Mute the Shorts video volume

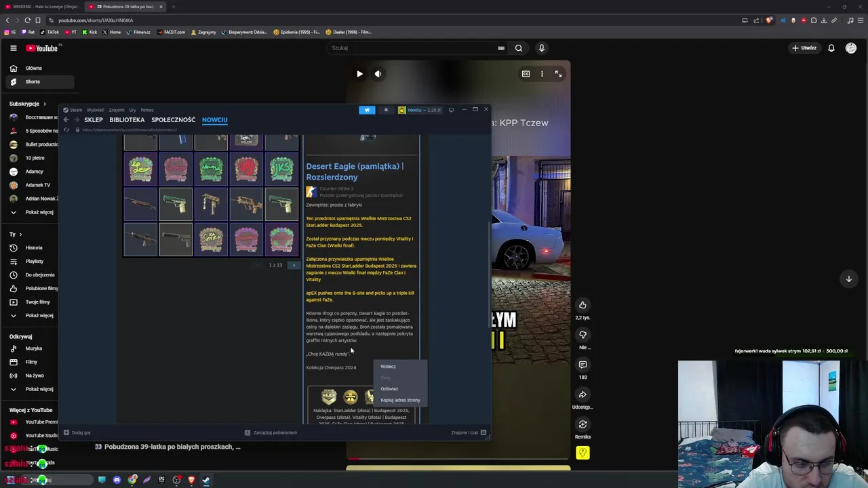pos(378,74)
